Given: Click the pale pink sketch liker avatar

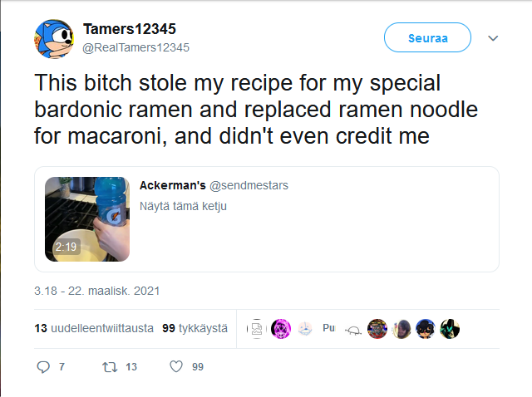Looking at the screenshot, I should pos(305,329).
